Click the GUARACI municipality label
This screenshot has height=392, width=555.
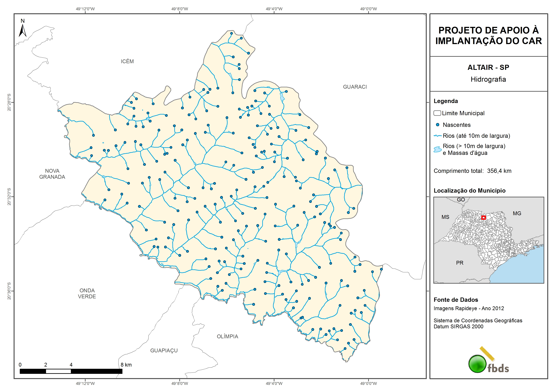[355, 87]
